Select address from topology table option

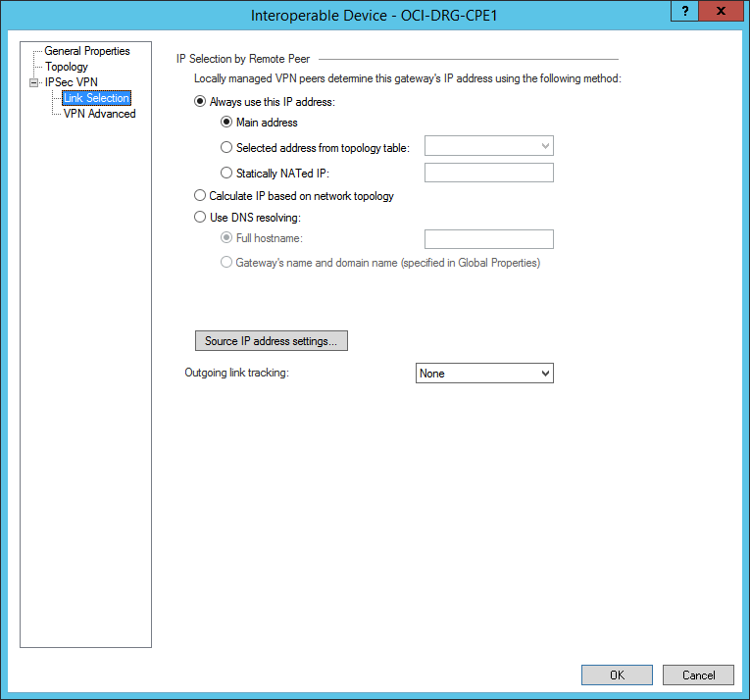pyautogui.click(x=227, y=148)
